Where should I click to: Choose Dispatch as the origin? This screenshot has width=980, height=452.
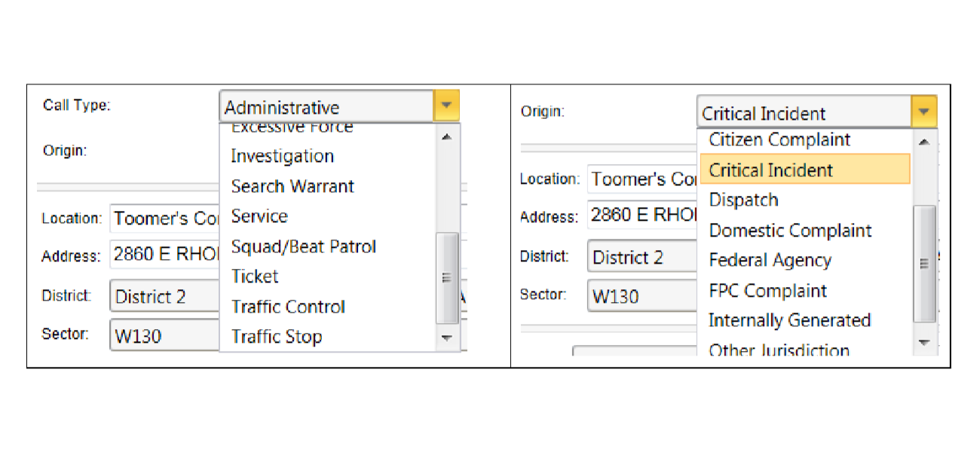coord(743,200)
